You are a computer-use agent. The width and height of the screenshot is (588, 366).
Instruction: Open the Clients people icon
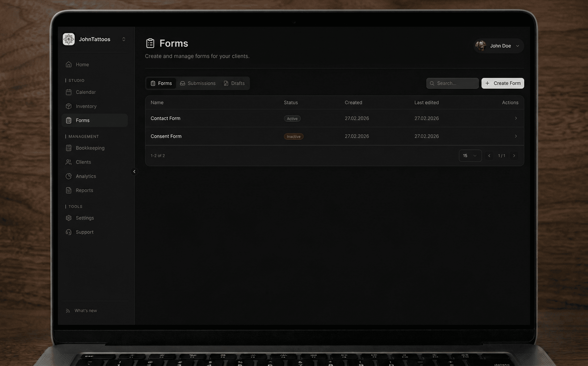(69, 162)
